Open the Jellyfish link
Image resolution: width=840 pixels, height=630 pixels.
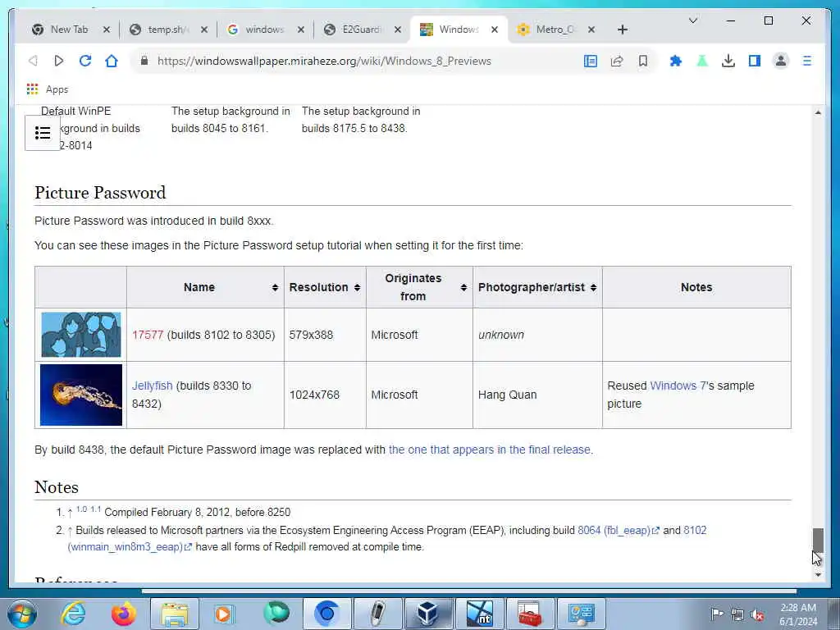152,386
